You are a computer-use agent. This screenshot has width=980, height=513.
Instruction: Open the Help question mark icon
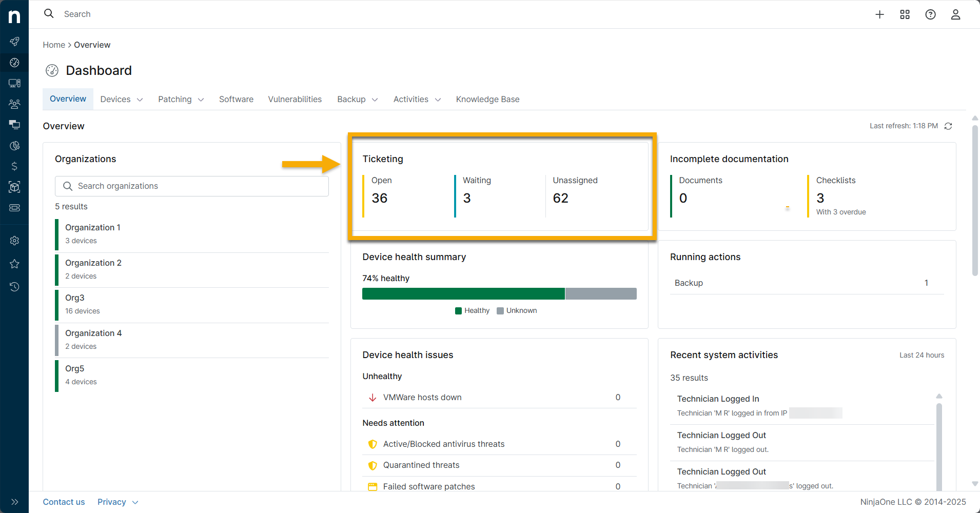coord(930,14)
